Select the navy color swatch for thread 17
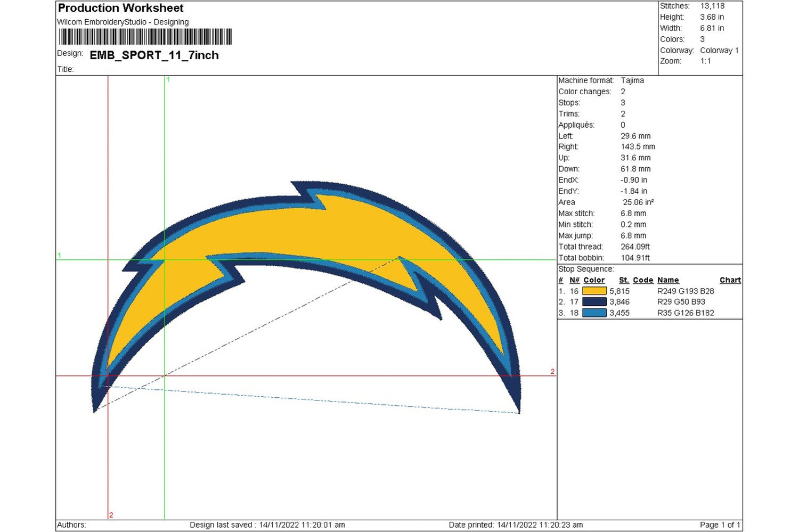 point(595,301)
